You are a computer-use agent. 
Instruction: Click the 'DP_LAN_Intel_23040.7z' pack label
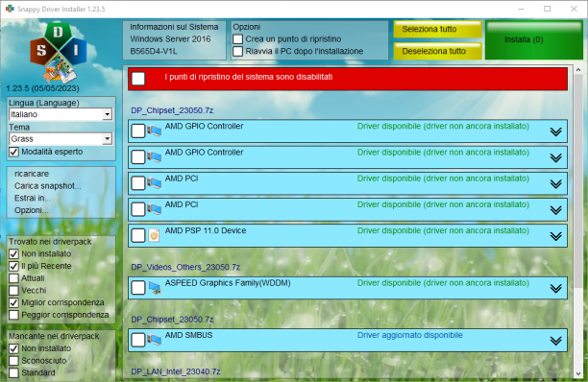176,371
